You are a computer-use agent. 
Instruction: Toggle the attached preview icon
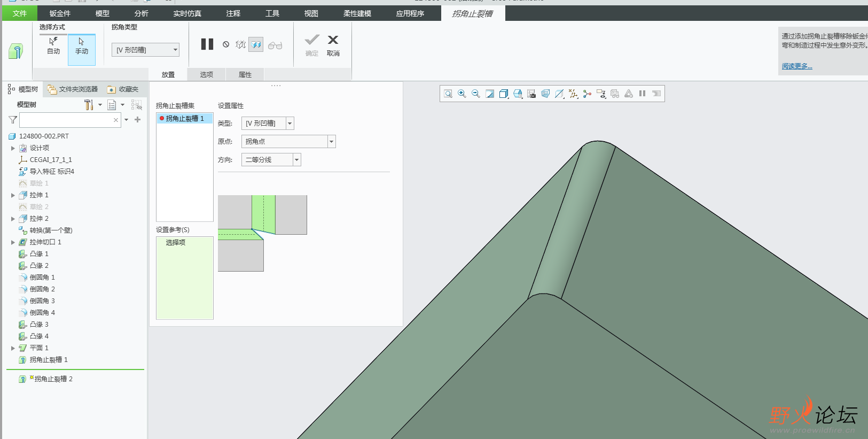click(x=256, y=45)
